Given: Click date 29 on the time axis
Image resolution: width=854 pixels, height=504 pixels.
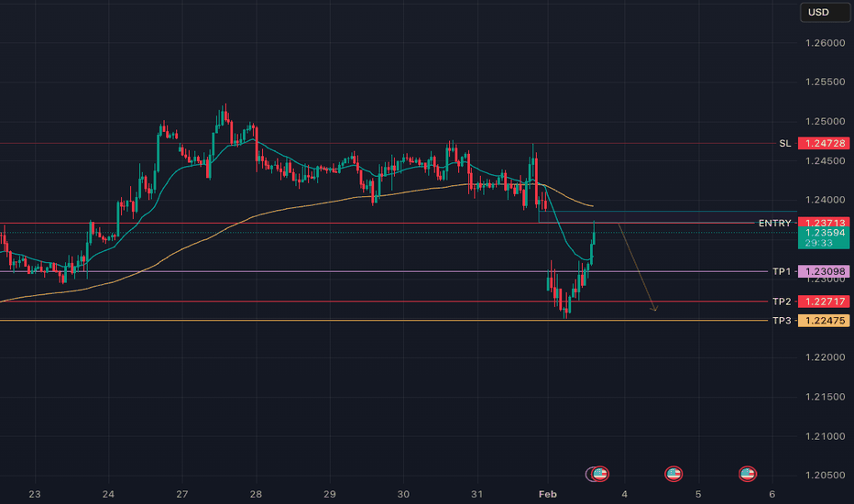Looking at the screenshot, I should pos(330,494).
